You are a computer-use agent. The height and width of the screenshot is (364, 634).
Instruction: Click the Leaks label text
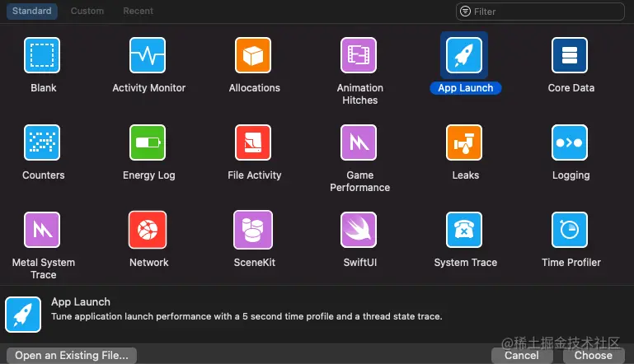[465, 175]
